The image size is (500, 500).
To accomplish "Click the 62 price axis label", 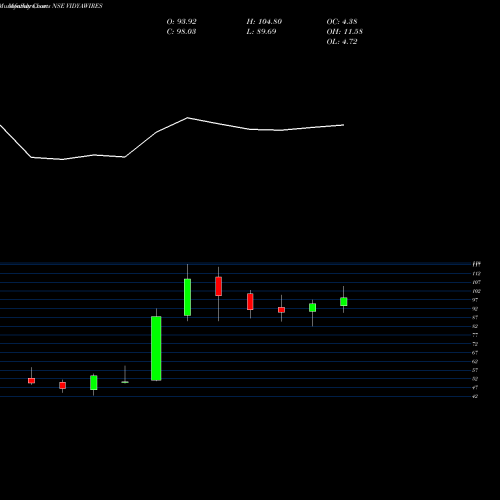I will pos(475,361).
